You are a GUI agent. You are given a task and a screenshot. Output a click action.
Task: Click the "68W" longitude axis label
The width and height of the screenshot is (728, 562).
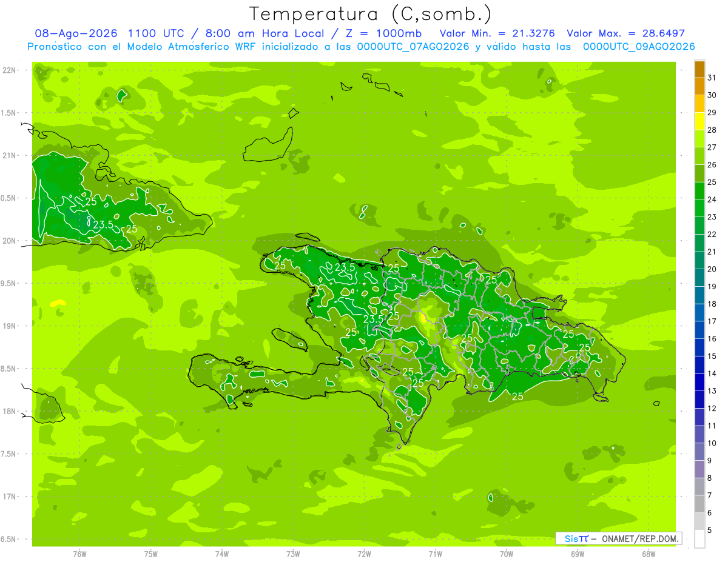pyautogui.click(x=649, y=554)
